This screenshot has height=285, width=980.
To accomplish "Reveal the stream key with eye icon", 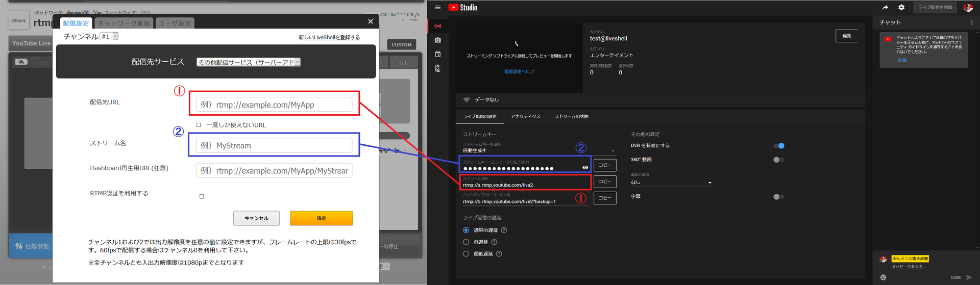I will [585, 167].
